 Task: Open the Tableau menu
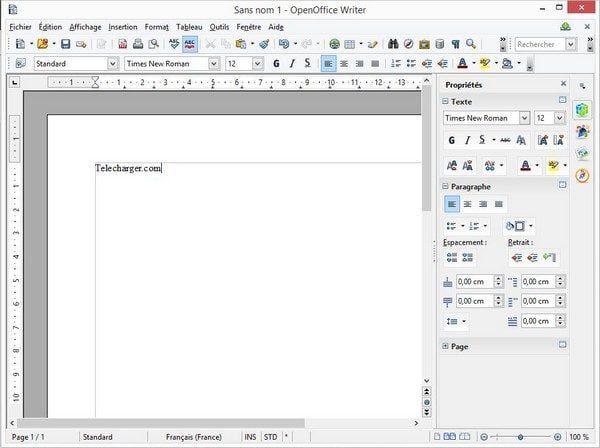[187, 27]
